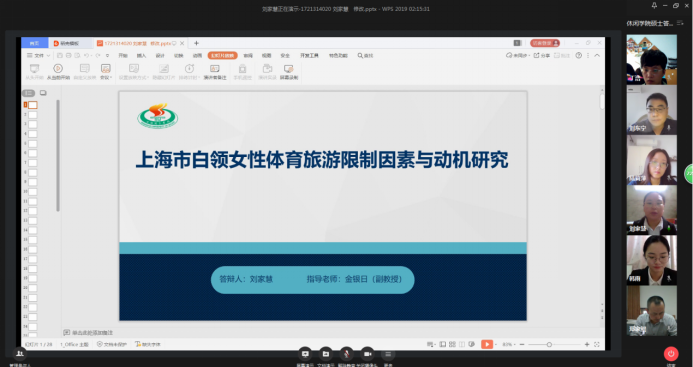693x367 pixels.
Task: Open the 插入 ribbon tab
Action: coord(141,56)
